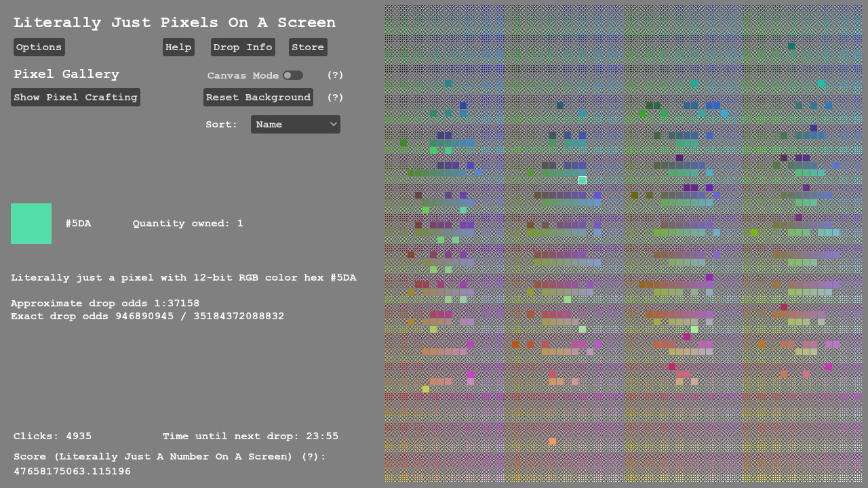868x488 pixels.
Task: Open the Drop Info panel
Action: point(242,47)
